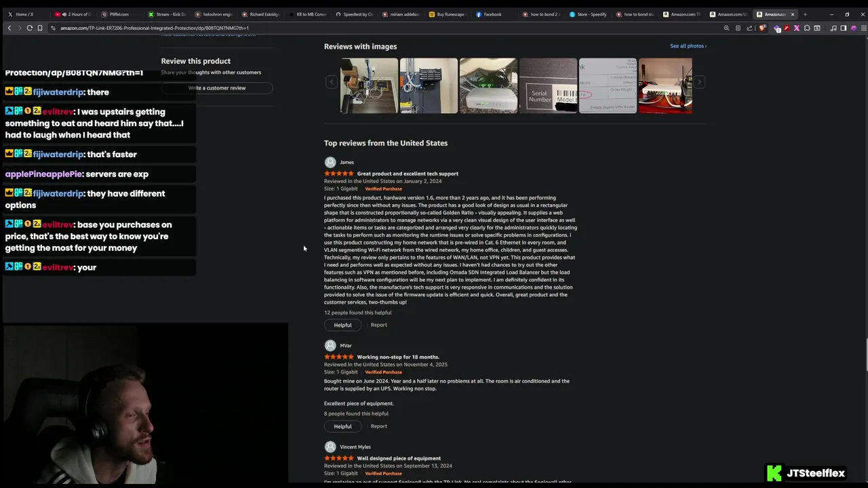Open last review image of router ports
The height and width of the screenshot is (488, 868).
pyautogui.click(x=665, y=85)
